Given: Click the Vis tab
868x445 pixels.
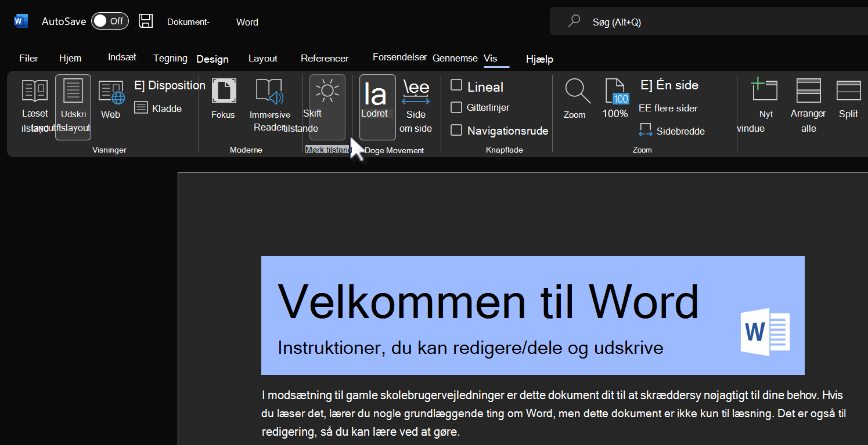Looking at the screenshot, I should [491, 58].
